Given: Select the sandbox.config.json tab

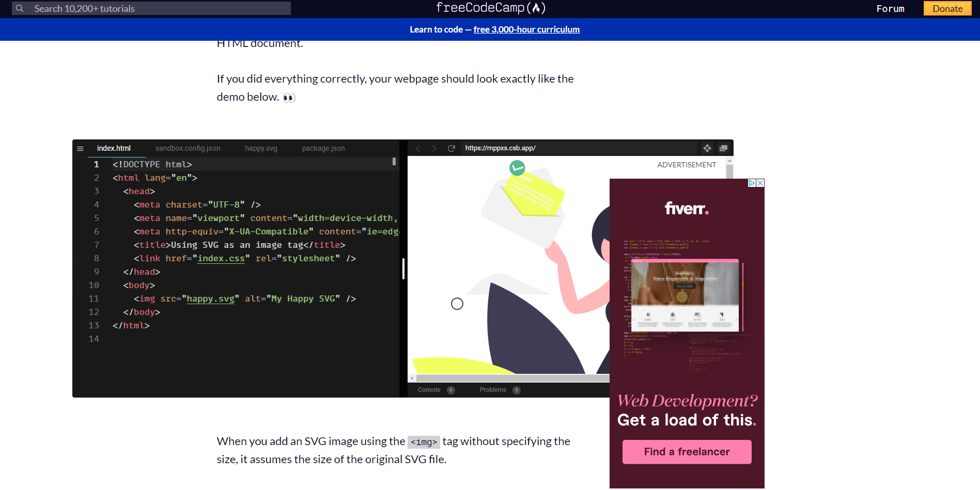Looking at the screenshot, I should click(188, 148).
